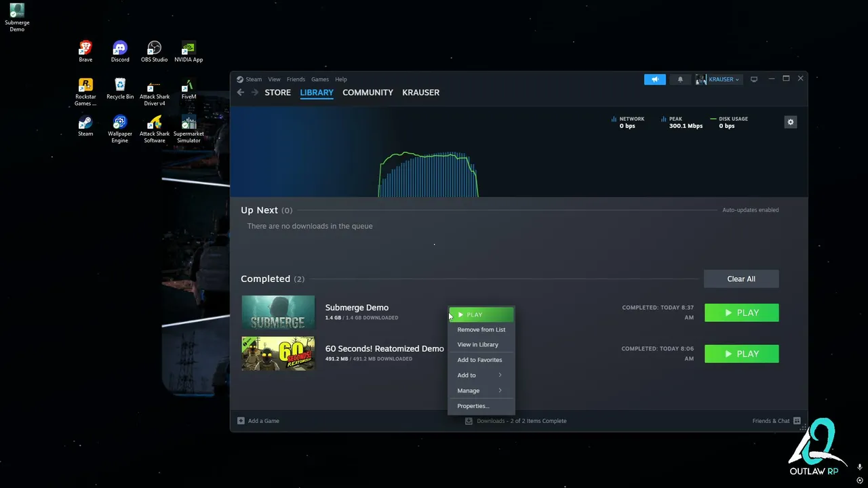
Task: Click the green PLAY button for 60 Seconds! Reatomized Demo
Action: (742, 354)
